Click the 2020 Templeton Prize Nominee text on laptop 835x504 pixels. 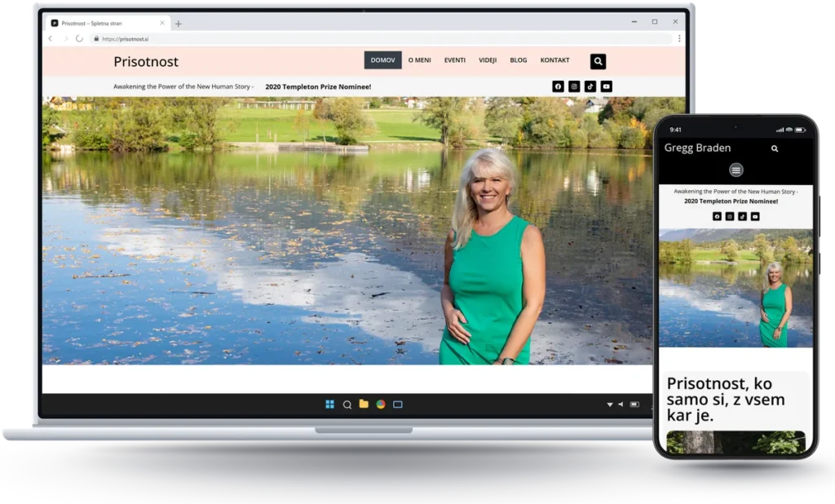318,86
